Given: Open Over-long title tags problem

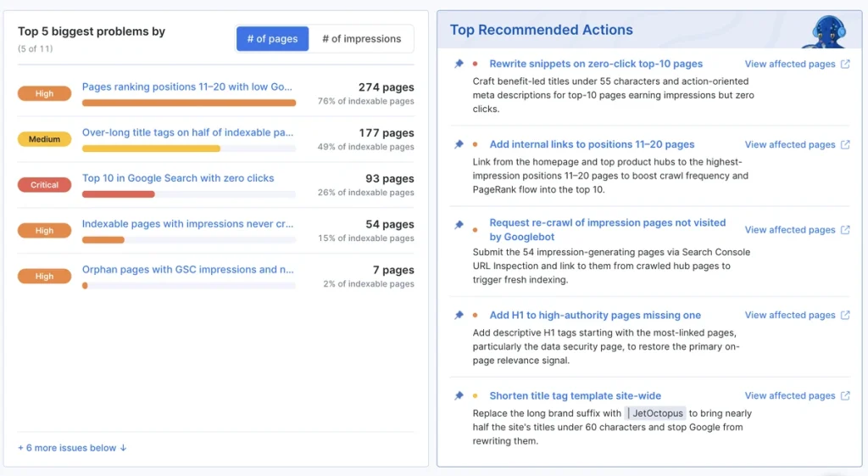Looking at the screenshot, I should pyautogui.click(x=187, y=132).
